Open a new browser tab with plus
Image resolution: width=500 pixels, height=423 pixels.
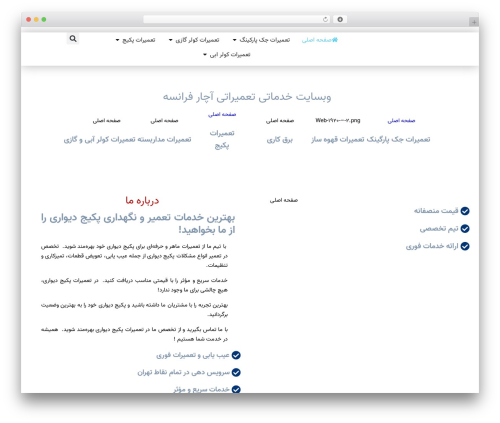[474, 22]
